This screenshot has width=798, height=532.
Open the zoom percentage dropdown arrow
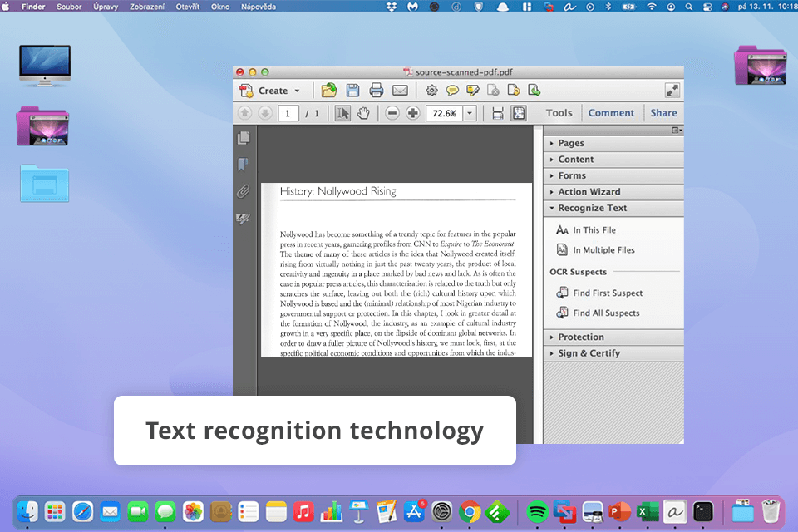tap(470, 113)
